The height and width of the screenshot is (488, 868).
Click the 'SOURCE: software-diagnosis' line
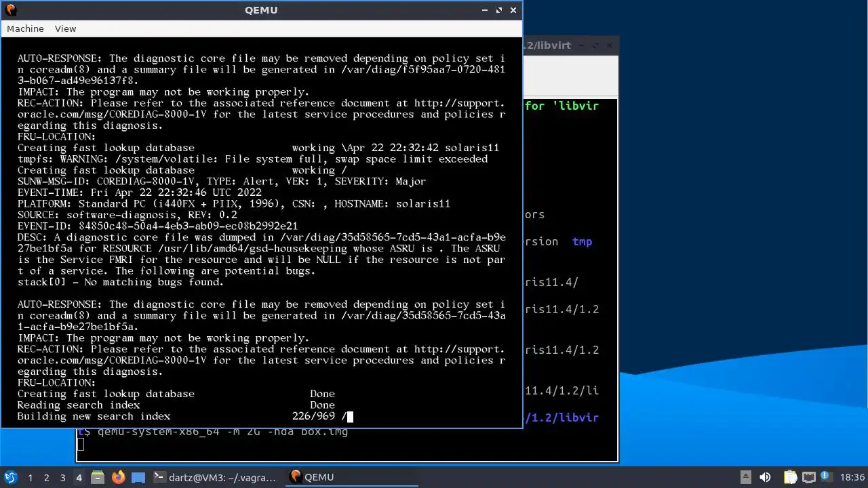[x=127, y=215]
